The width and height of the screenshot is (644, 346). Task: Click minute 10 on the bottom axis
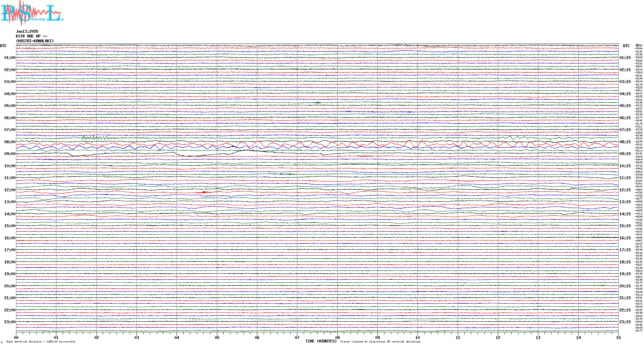point(417,338)
